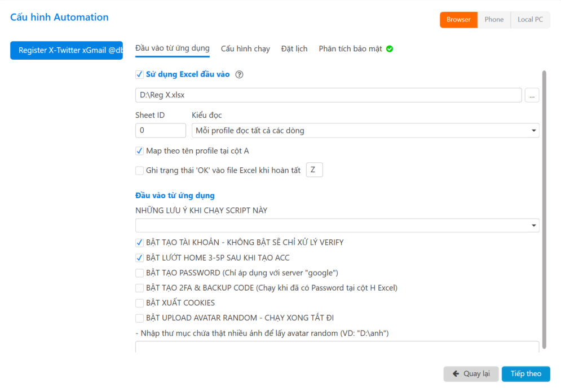Select the "Phone" mode button
561x392 pixels.
click(x=494, y=20)
